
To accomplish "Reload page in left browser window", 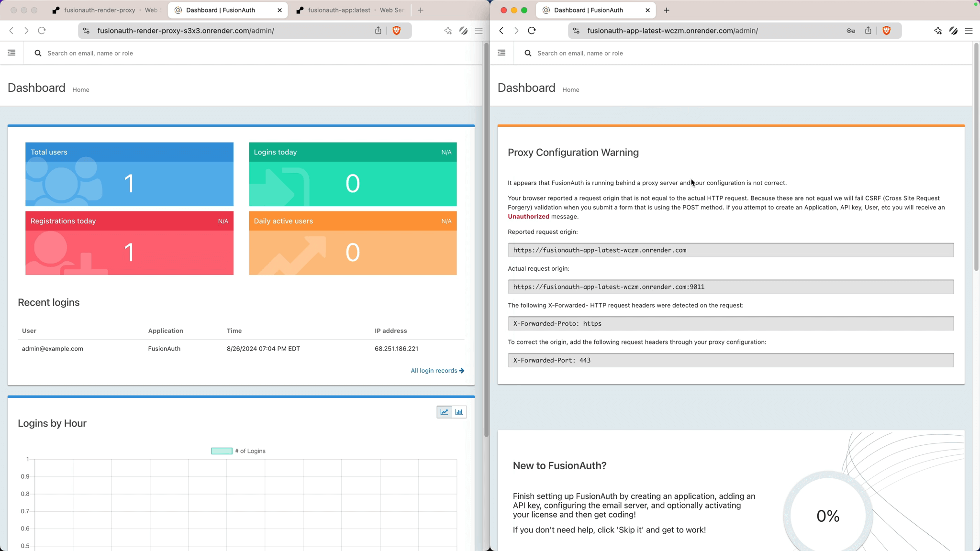I will click(42, 31).
